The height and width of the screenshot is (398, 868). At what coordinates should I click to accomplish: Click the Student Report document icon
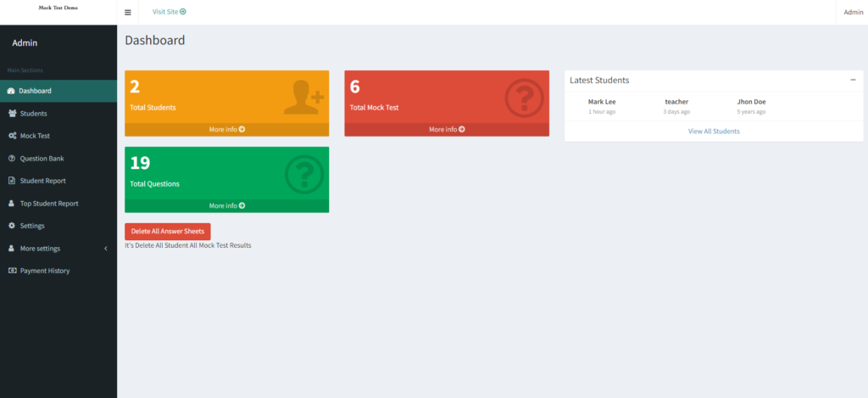(11, 181)
